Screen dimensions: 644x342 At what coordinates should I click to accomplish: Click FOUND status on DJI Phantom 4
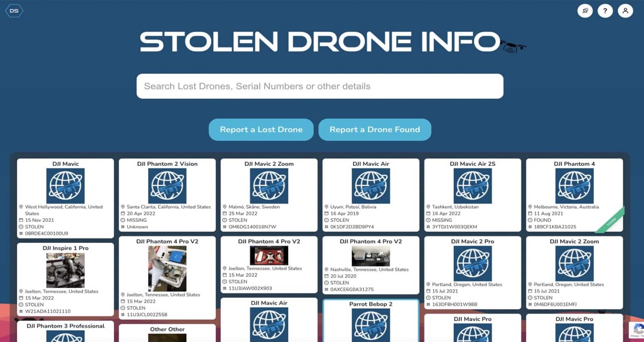coord(542,220)
